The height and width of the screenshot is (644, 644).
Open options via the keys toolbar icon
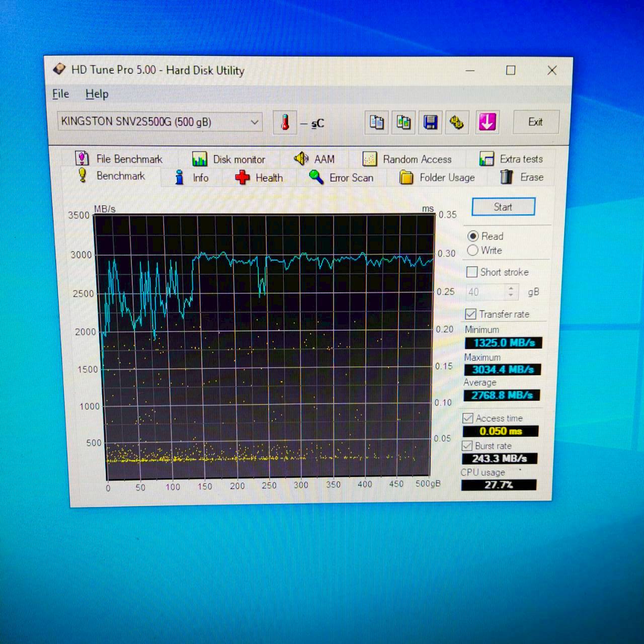point(457,122)
